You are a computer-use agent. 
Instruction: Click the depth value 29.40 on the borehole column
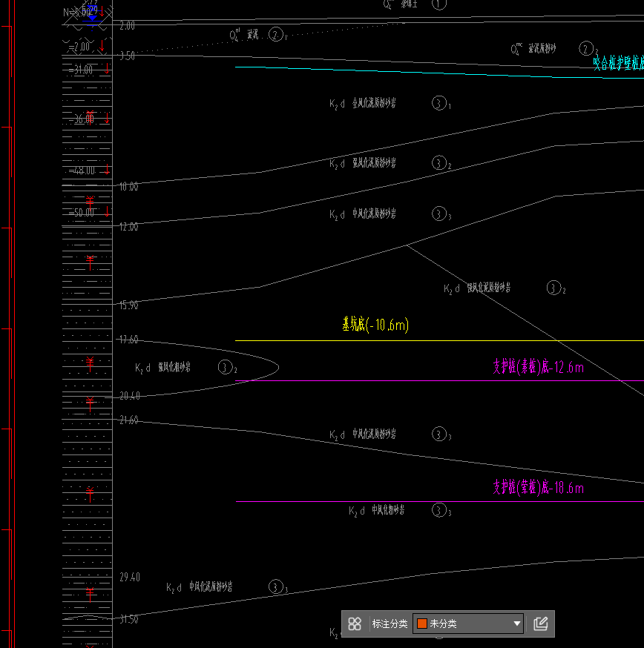pos(130,578)
